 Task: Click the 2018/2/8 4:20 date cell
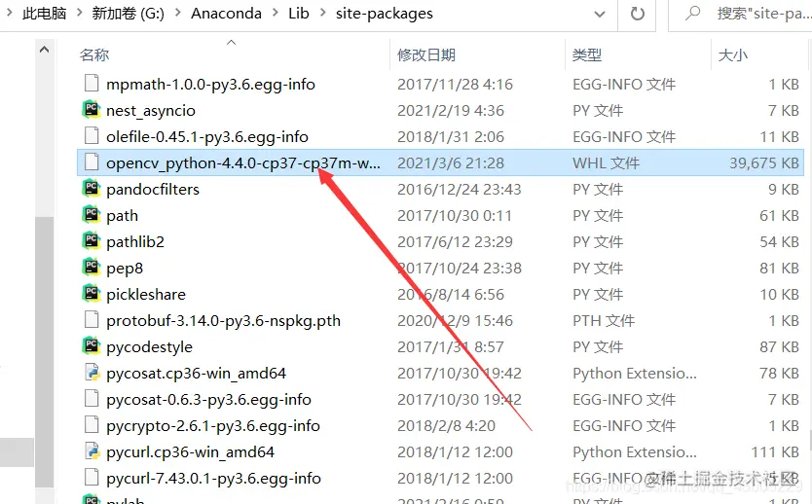(446, 426)
